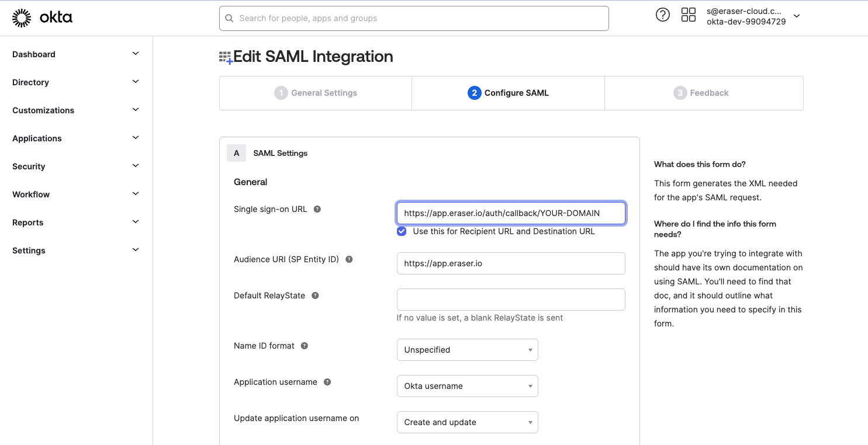The height and width of the screenshot is (445, 868).
Task: Click the step 1 number badge
Action: coord(281,93)
